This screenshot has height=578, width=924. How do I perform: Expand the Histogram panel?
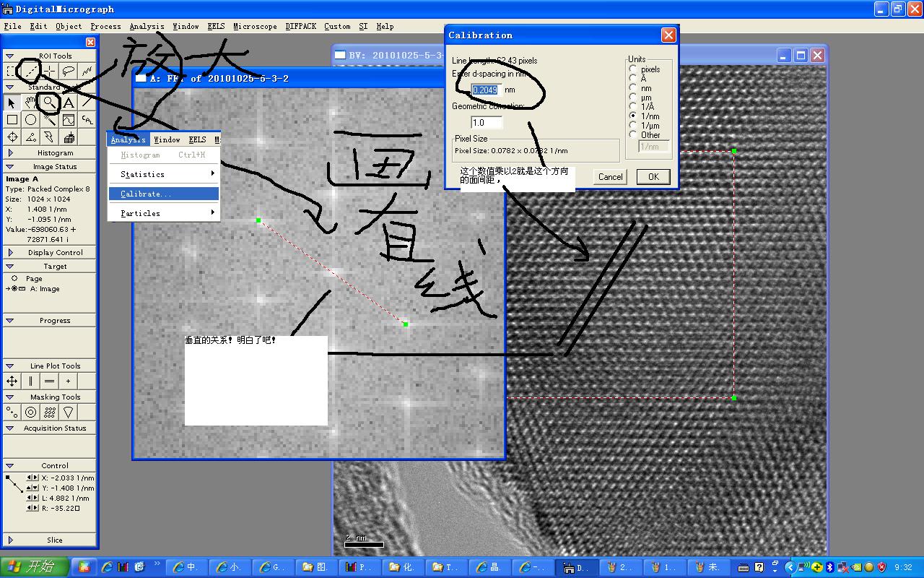point(10,152)
